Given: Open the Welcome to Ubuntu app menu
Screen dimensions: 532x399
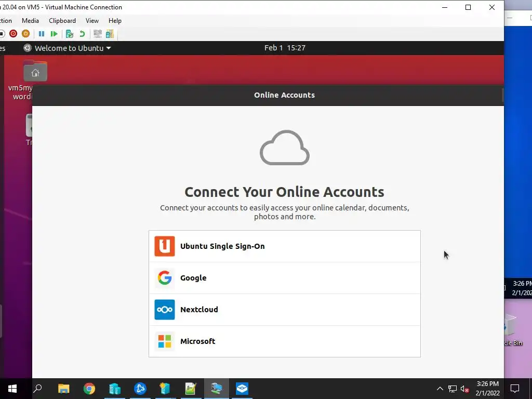Looking at the screenshot, I should coord(67,48).
